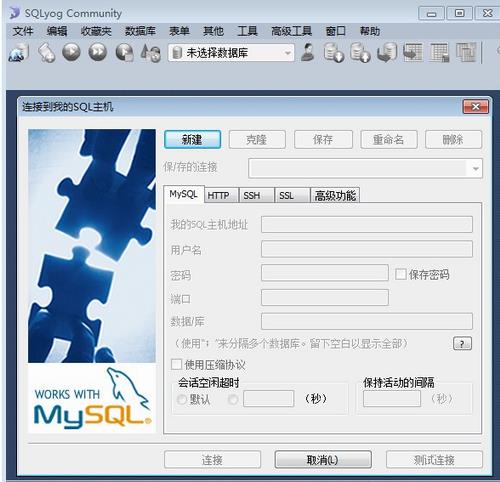Open the 文件 menu
This screenshot has height=482, width=500.
pos(23,31)
